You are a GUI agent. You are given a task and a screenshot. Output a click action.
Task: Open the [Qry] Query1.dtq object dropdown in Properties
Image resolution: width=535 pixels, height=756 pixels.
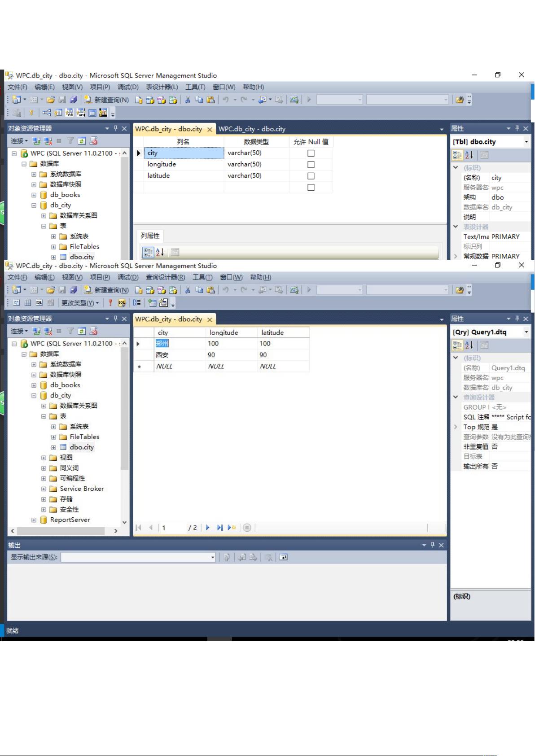coord(526,332)
